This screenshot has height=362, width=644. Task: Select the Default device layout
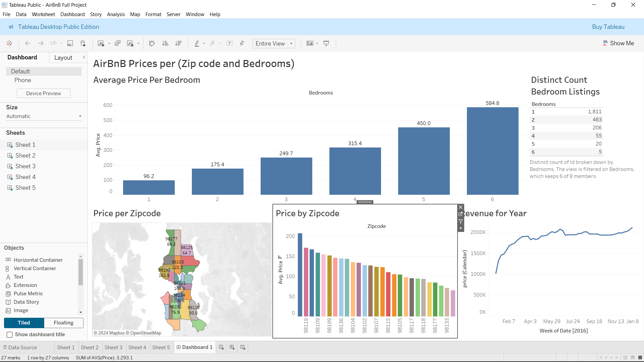point(44,71)
